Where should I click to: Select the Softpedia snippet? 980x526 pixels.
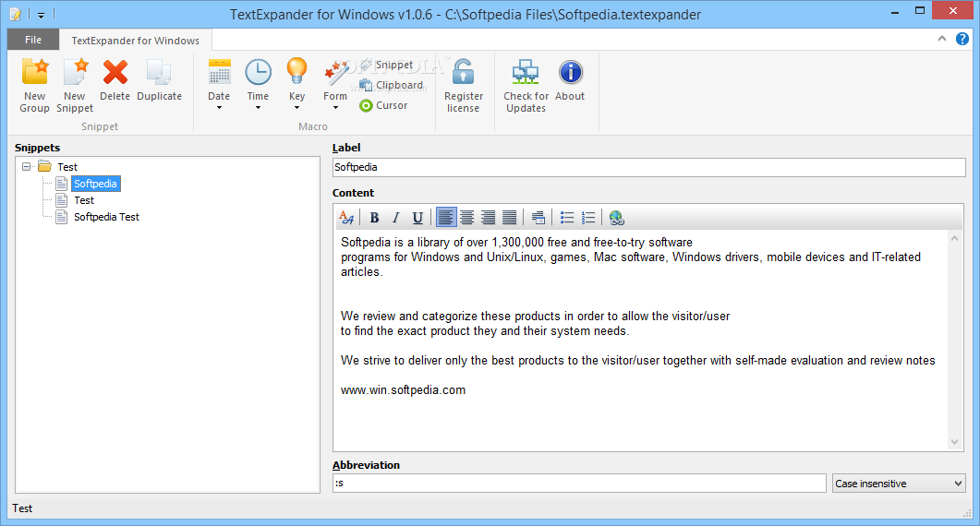[95, 184]
